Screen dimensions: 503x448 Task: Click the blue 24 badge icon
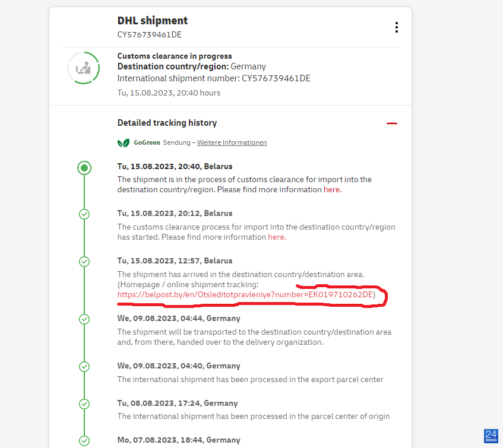tap(491, 436)
